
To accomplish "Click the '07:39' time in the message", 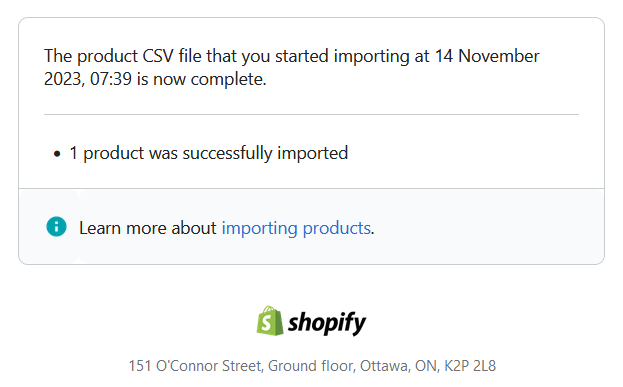I will 111,79.
